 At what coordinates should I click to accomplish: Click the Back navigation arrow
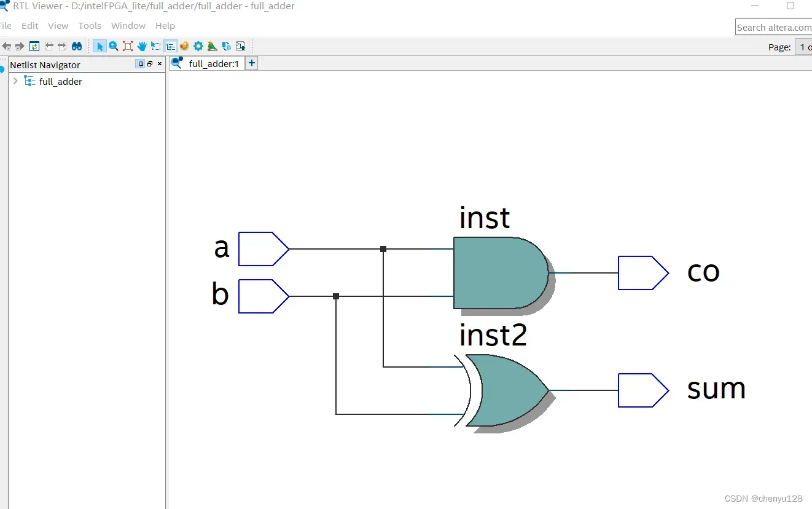coord(7,46)
